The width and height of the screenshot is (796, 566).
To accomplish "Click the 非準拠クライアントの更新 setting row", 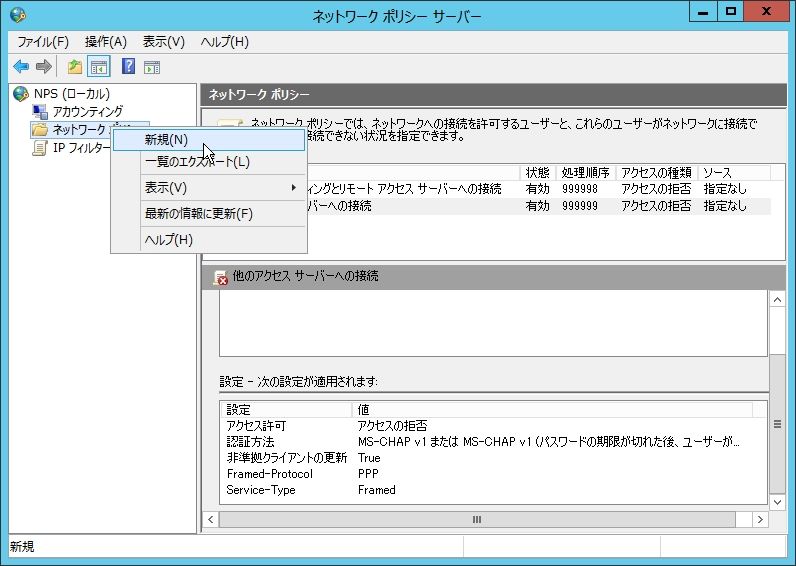I will [493, 458].
